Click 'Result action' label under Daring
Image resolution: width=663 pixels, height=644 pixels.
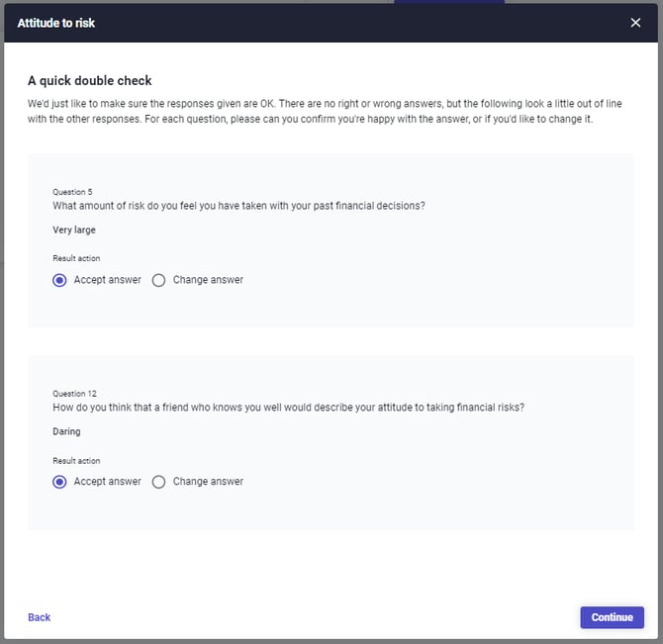tap(76, 461)
